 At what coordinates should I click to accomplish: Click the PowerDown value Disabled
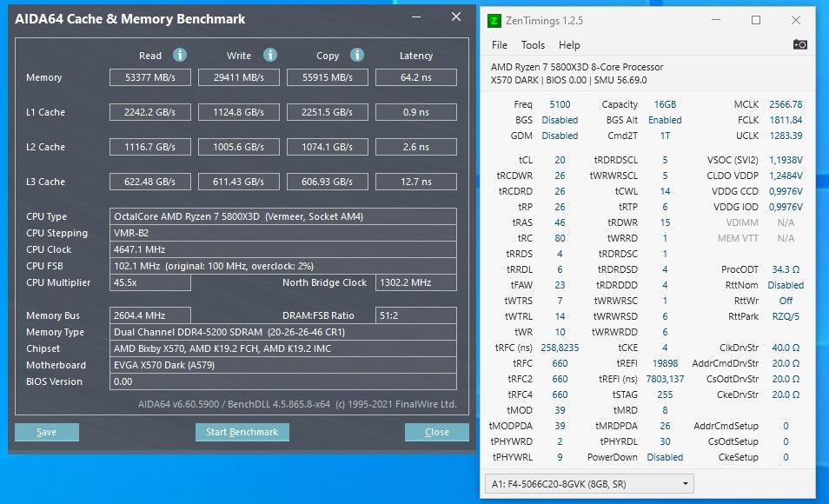click(x=665, y=457)
